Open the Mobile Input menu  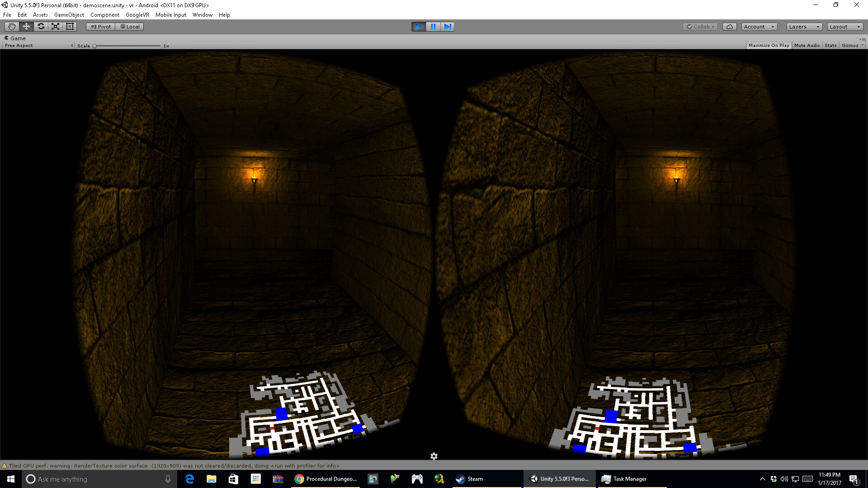[170, 14]
